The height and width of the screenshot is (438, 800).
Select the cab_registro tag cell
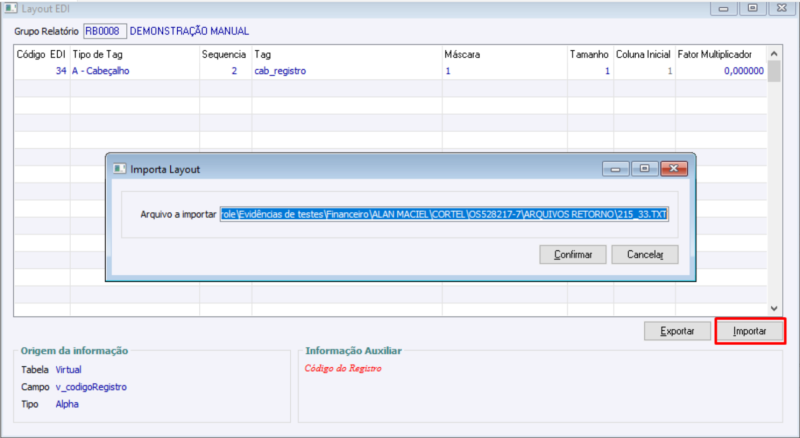[347, 71]
